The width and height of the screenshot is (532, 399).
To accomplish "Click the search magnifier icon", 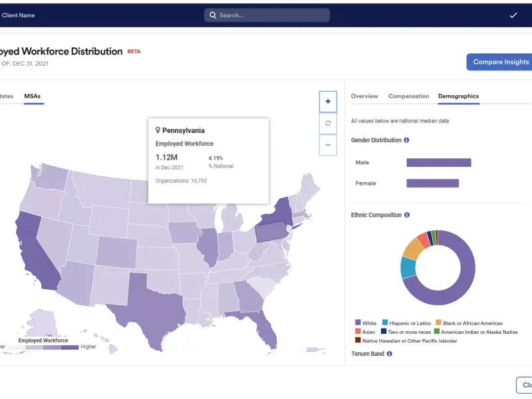I will (213, 15).
